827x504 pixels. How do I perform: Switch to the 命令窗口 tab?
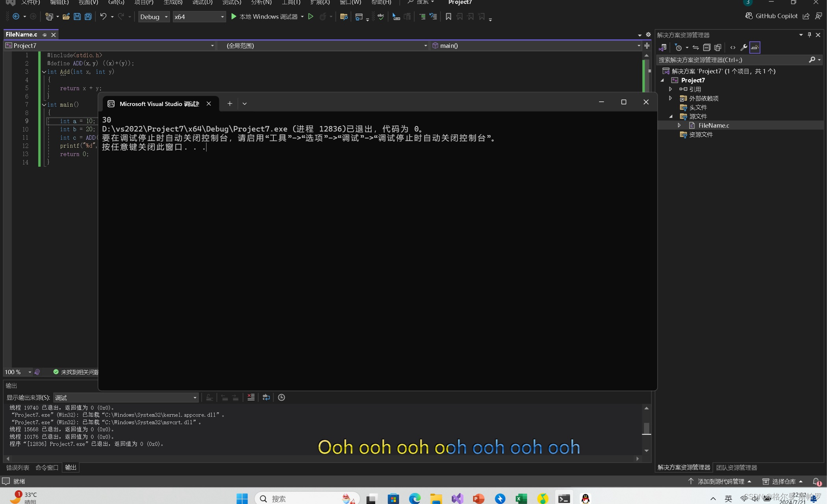47,468
